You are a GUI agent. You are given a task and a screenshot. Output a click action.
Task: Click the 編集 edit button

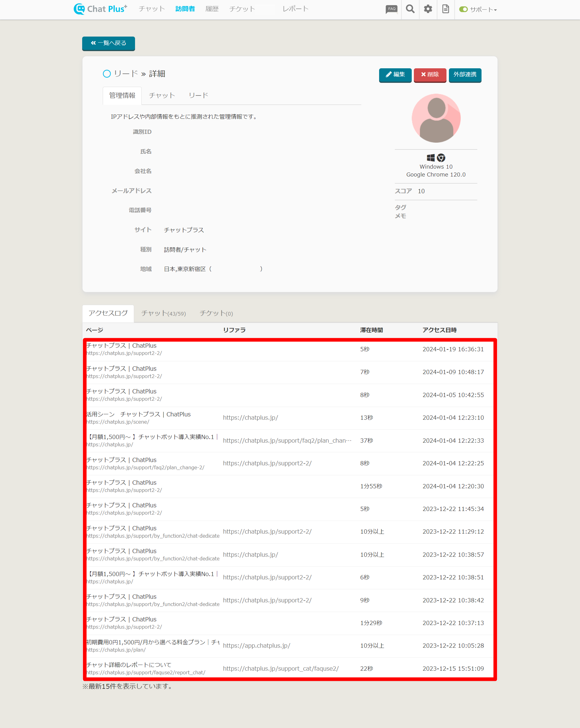click(395, 75)
